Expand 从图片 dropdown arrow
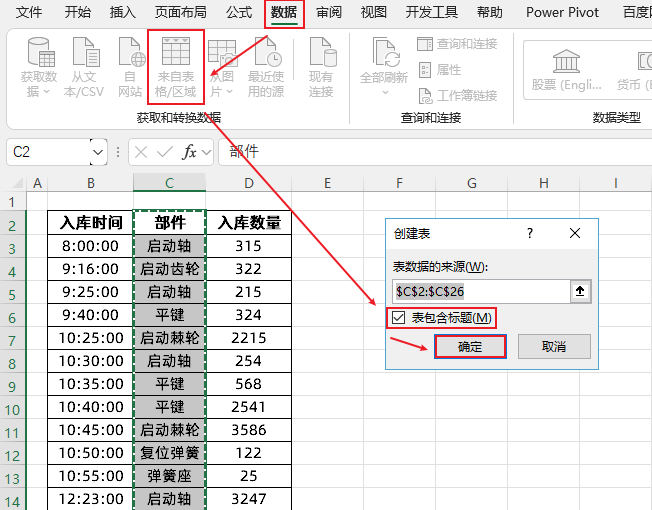652x510 pixels. coord(230,91)
